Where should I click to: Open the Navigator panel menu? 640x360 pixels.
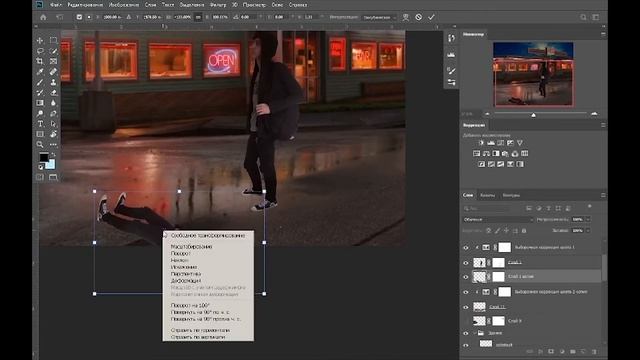pyautogui.click(x=603, y=34)
